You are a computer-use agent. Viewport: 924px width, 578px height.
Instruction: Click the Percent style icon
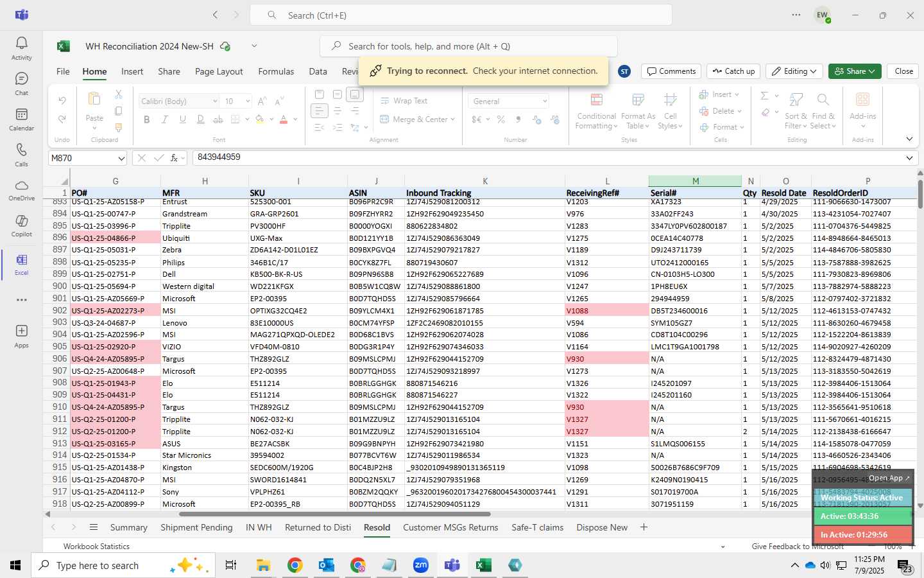501,119
